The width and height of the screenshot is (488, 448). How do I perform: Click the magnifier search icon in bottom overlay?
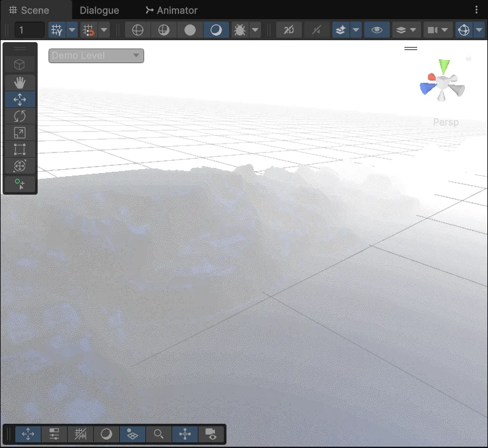[158, 435]
